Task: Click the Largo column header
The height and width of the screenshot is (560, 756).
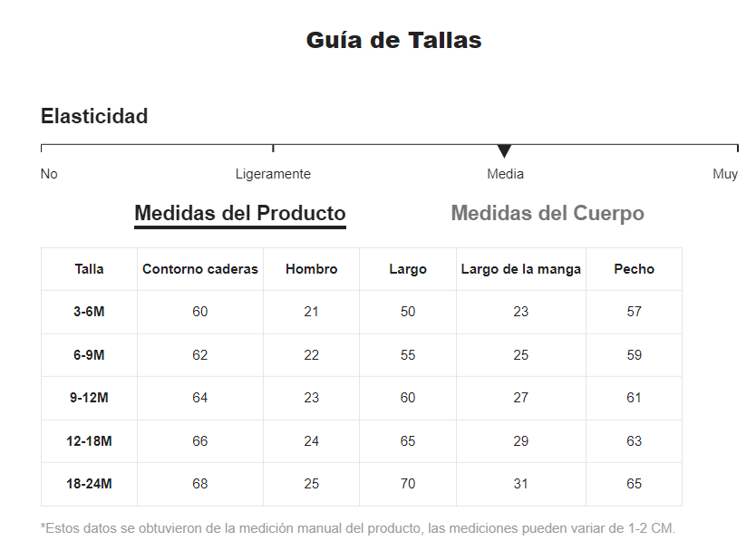Action: click(408, 269)
